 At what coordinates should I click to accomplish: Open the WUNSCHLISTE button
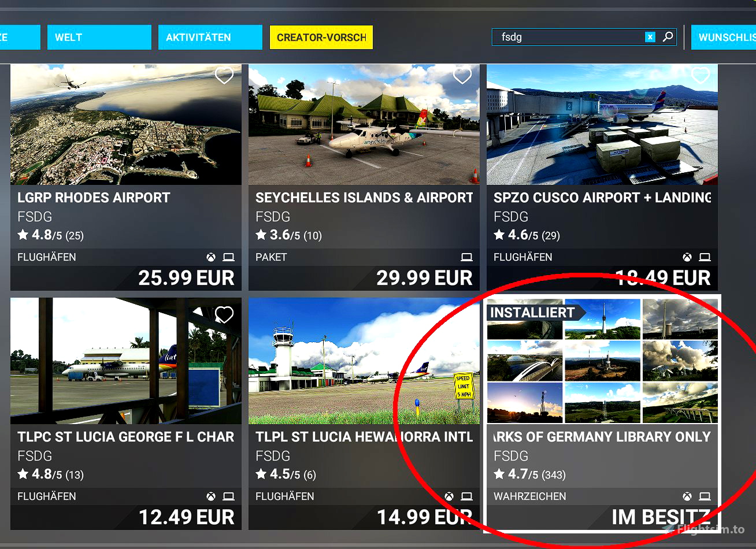click(724, 37)
